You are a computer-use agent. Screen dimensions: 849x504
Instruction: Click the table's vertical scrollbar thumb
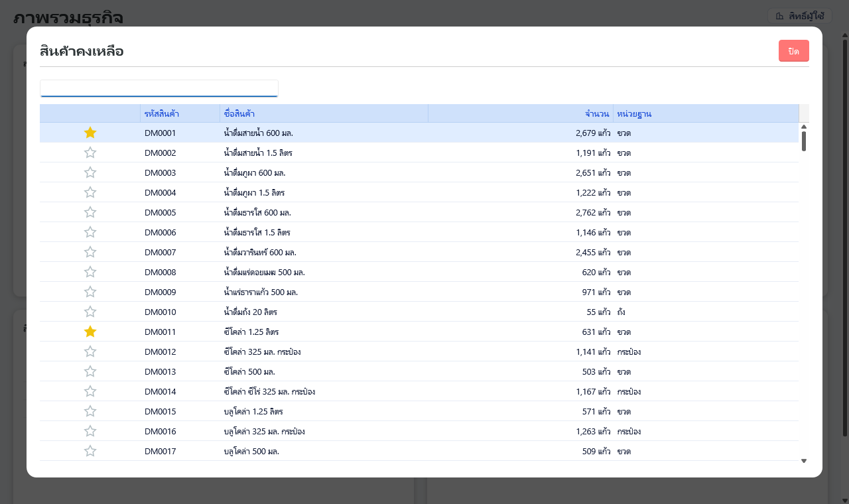pos(804,141)
